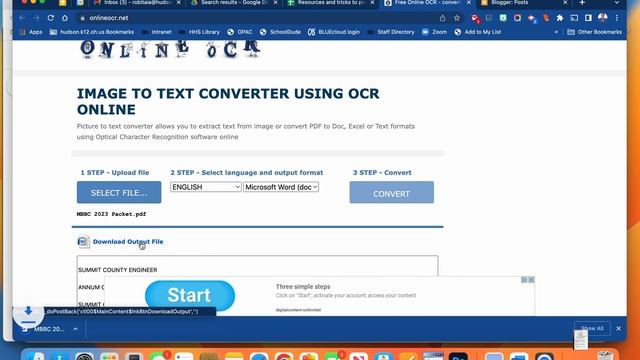Click the cast/media icon in Chrome toolbar
Image resolution: width=640 pixels, height=360 pixels.
coord(574,18)
